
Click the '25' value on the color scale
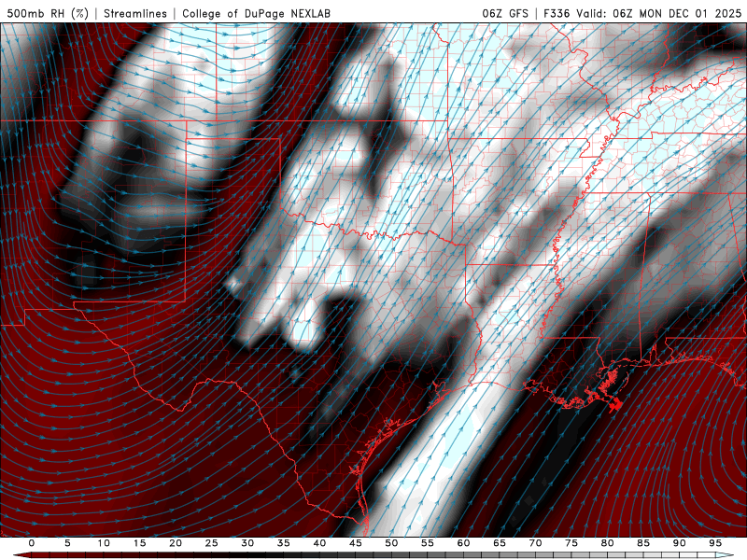pos(212,543)
